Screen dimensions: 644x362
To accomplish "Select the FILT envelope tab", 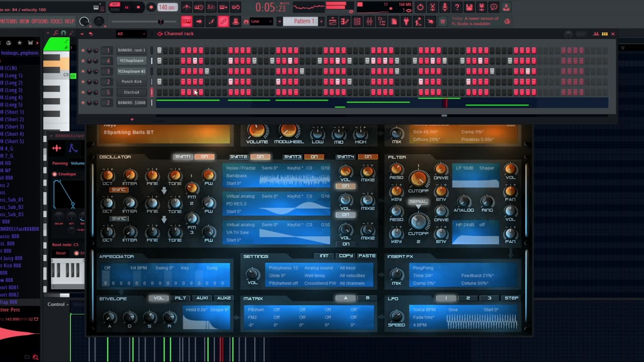I will click(x=180, y=298).
